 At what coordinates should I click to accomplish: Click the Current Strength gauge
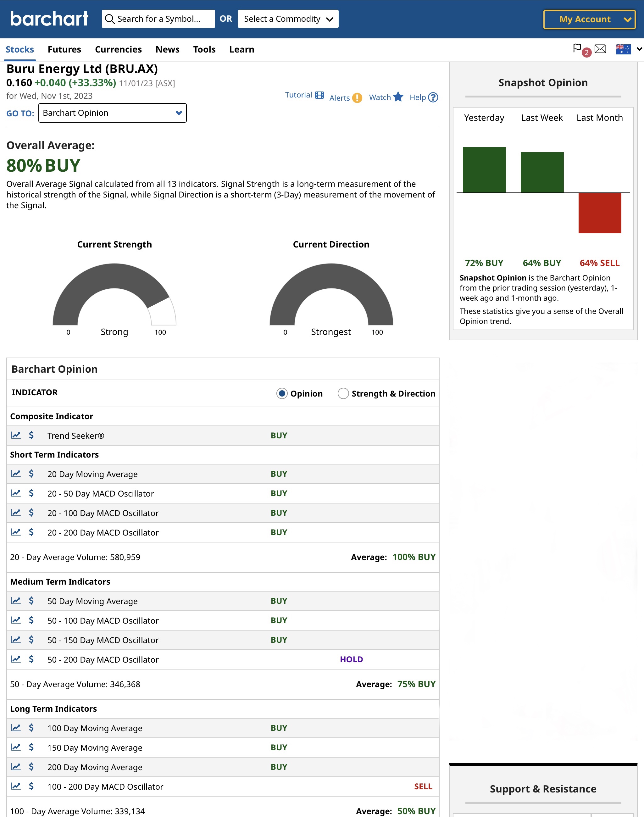114,294
